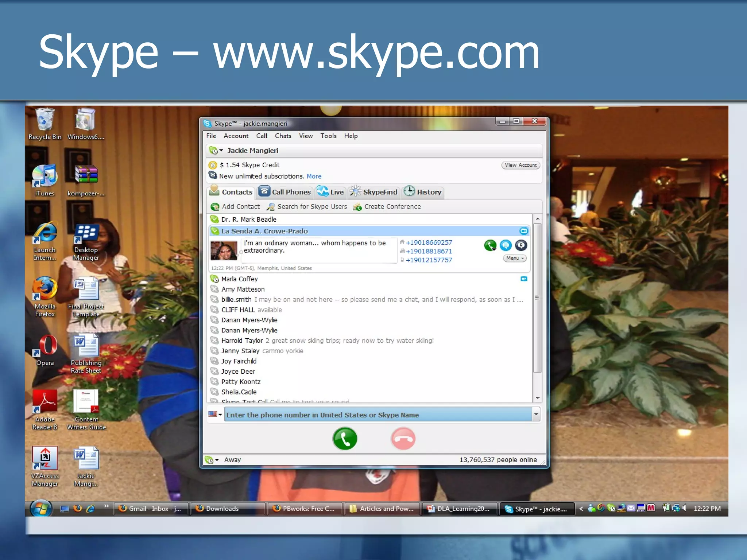Screen dimensions: 747x560
Task: Click the red hang up button
Action: tap(403, 439)
